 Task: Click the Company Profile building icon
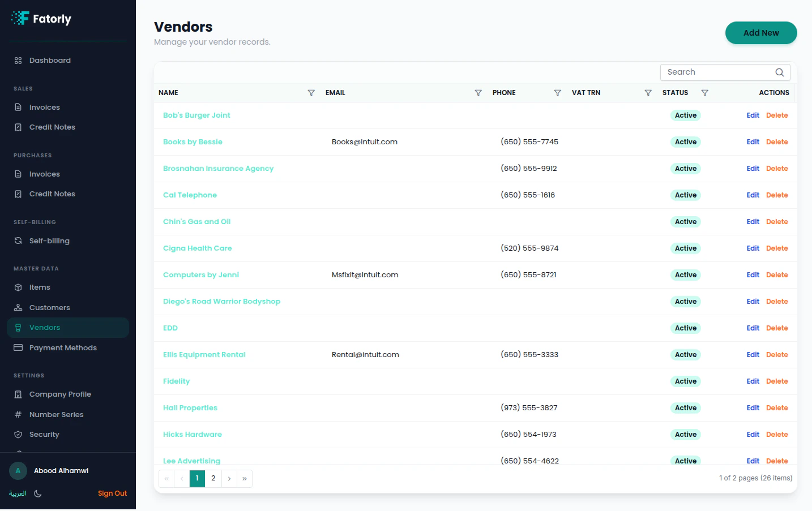click(x=18, y=394)
